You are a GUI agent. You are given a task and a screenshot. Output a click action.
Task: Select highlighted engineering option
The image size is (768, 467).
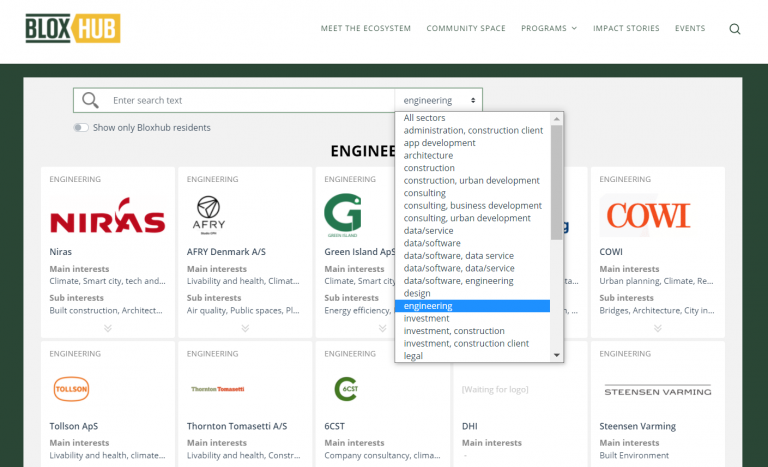(472, 306)
